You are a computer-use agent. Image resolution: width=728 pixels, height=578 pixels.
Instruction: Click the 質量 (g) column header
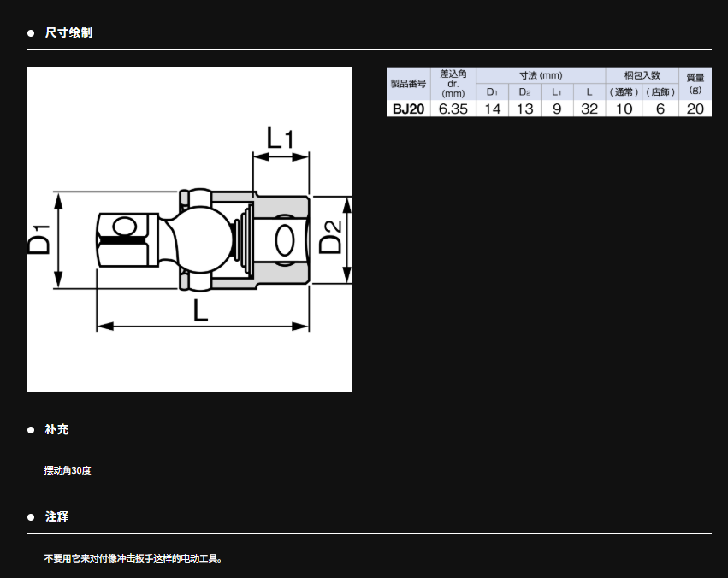tap(695, 83)
